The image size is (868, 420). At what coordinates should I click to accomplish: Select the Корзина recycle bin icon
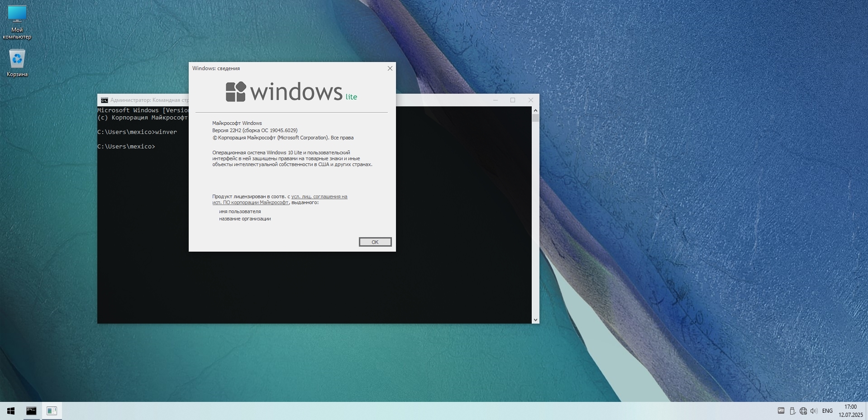pyautogui.click(x=17, y=63)
